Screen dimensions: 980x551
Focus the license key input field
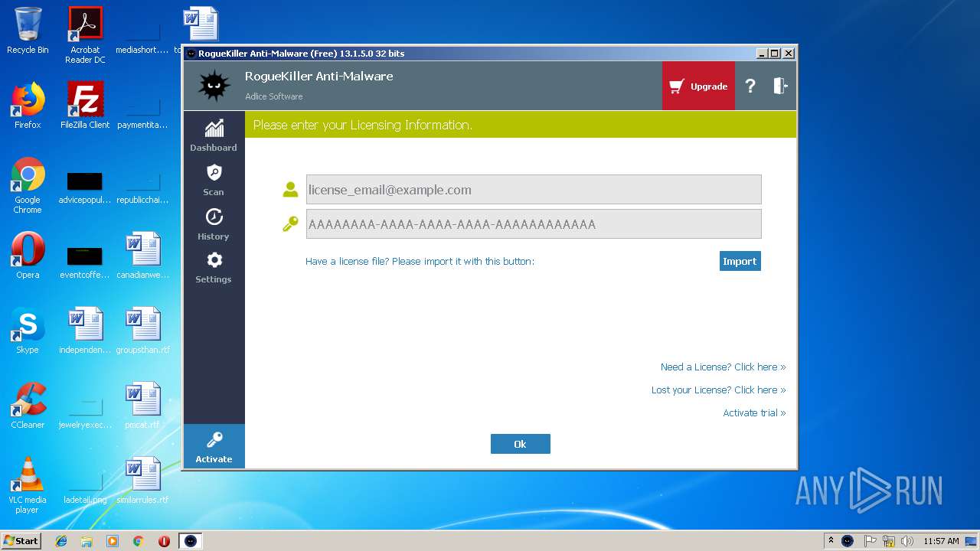click(x=534, y=224)
